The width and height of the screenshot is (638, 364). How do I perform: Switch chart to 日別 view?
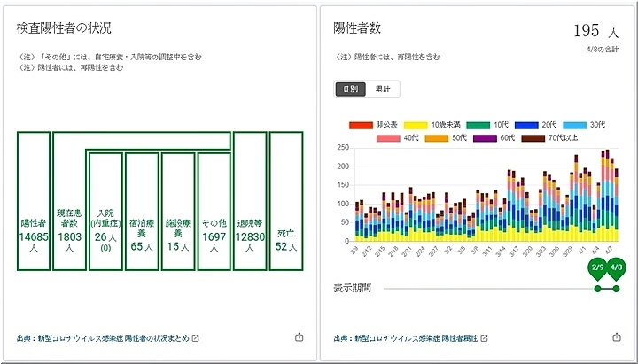[x=350, y=89]
